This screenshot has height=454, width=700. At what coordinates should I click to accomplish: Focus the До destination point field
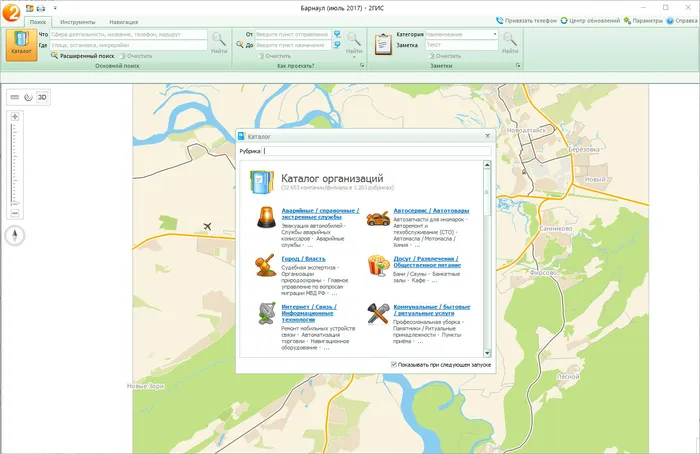pyautogui.click(x=293, y=45)
